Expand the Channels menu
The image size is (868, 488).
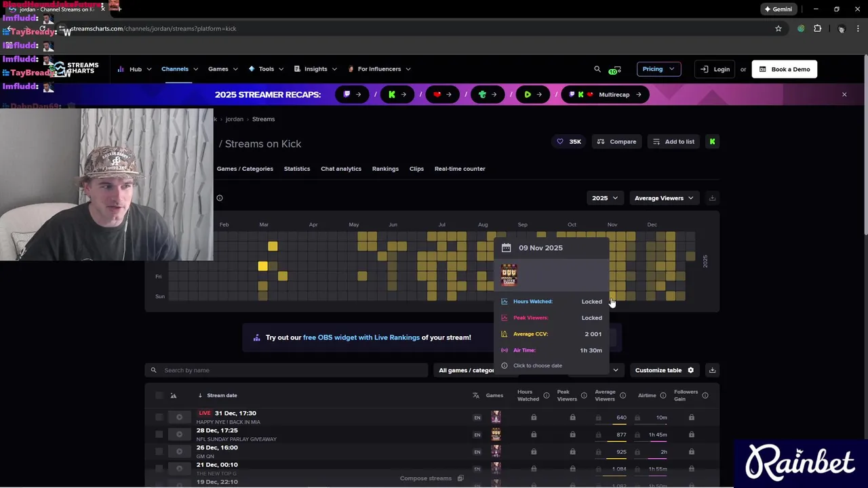coord(180,69)
